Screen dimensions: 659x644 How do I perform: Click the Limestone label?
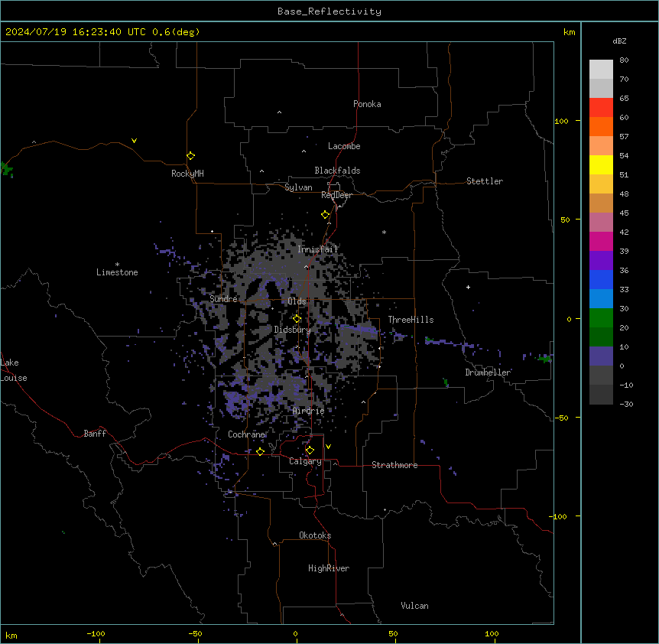click(117, 272)
